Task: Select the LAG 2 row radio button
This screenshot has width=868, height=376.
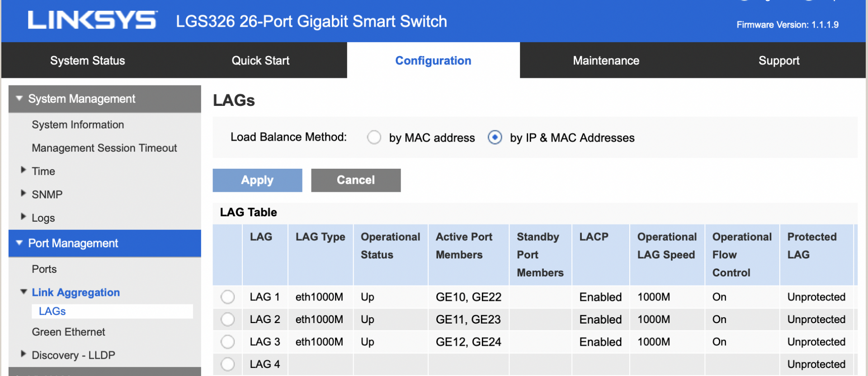Action: pyautogui.click(x=227, y=319)
